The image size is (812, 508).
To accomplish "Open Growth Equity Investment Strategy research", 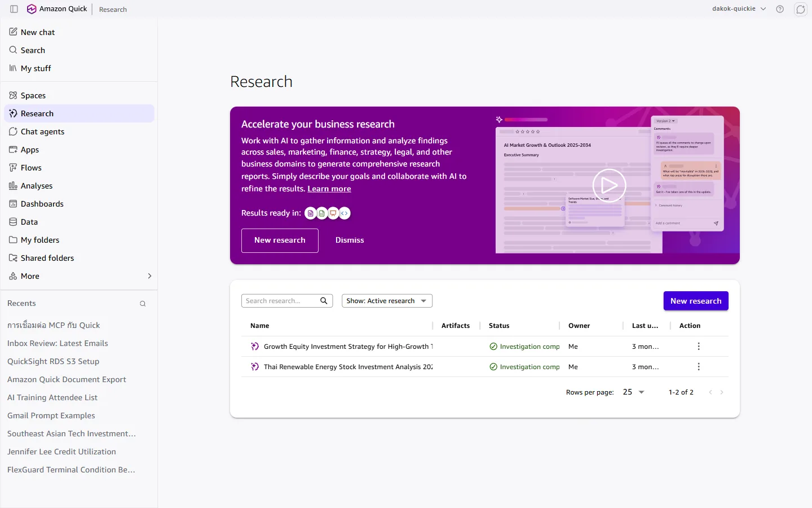I will [348, 347].
